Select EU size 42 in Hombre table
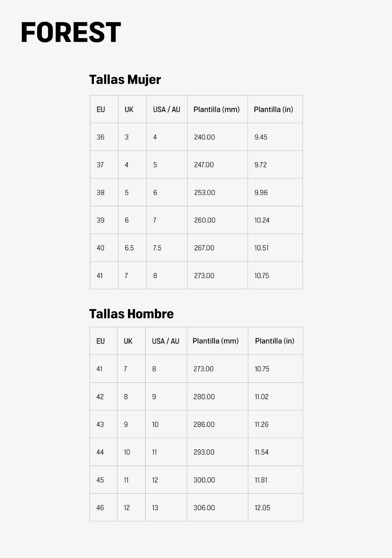The image size is (392, 558). [x=103, y=396]
